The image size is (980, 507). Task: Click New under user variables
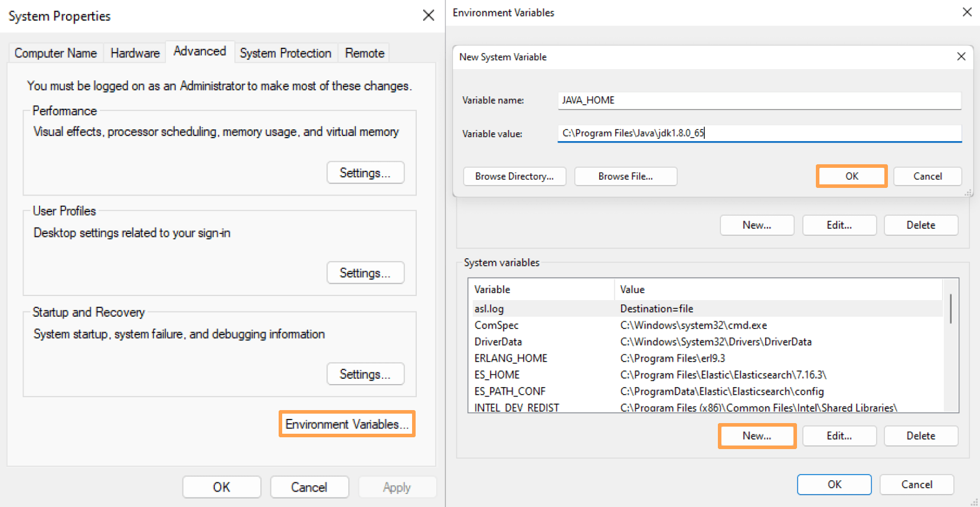point(757,225)
